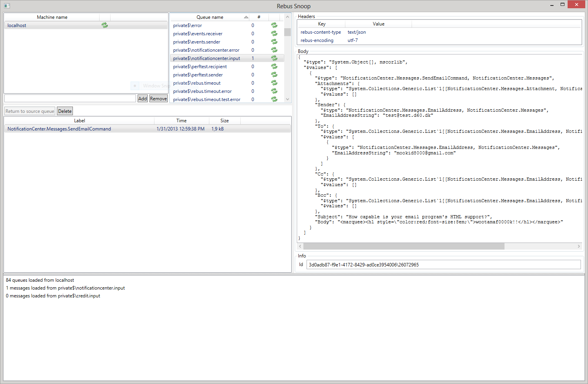Viewport: 588px width, 384px height.
Task: Delete the selected message
Action: coord(65,111)
